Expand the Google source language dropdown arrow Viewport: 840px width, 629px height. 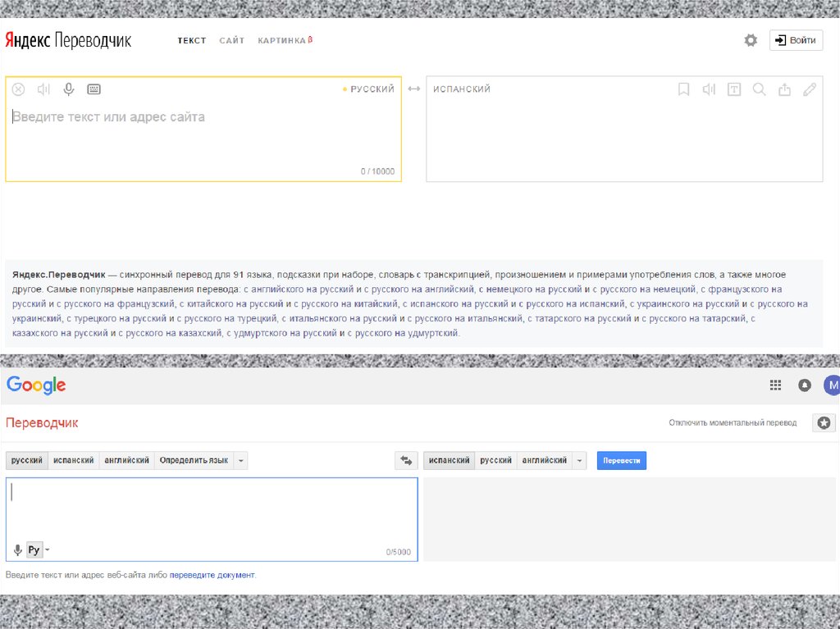click(x=240, y=461)
